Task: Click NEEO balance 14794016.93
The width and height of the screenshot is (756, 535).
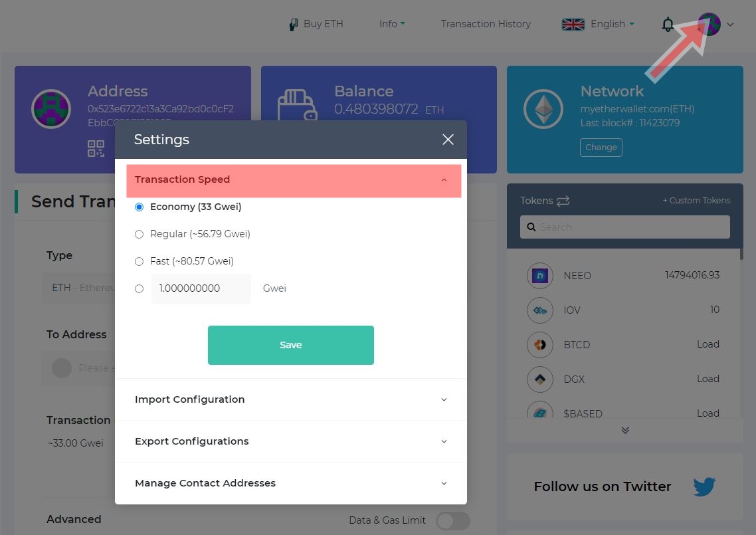Action: 692,275
